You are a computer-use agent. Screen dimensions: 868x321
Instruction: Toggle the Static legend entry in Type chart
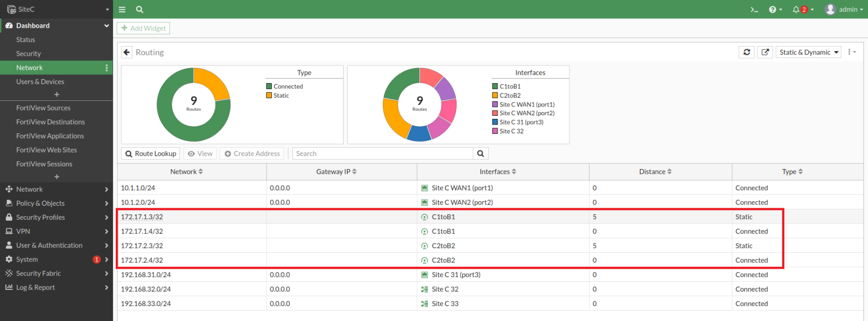[277, 96]
